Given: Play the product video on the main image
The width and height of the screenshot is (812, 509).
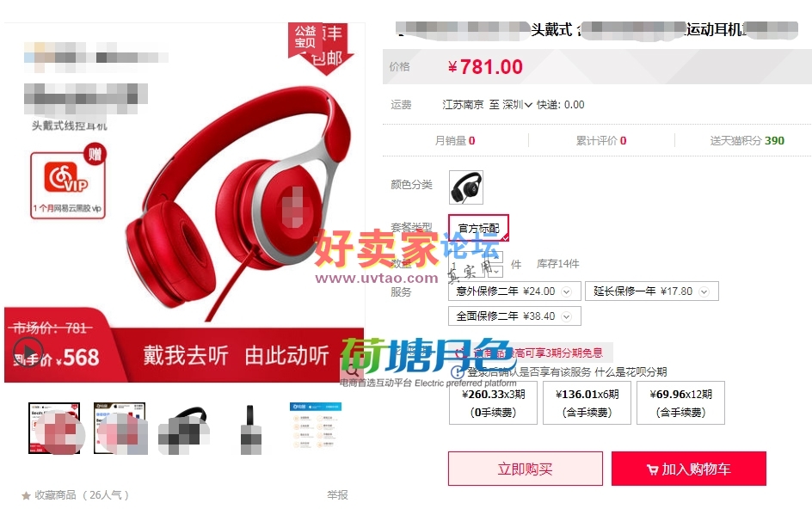Looking at the screenshot, I should click(28, 351).
